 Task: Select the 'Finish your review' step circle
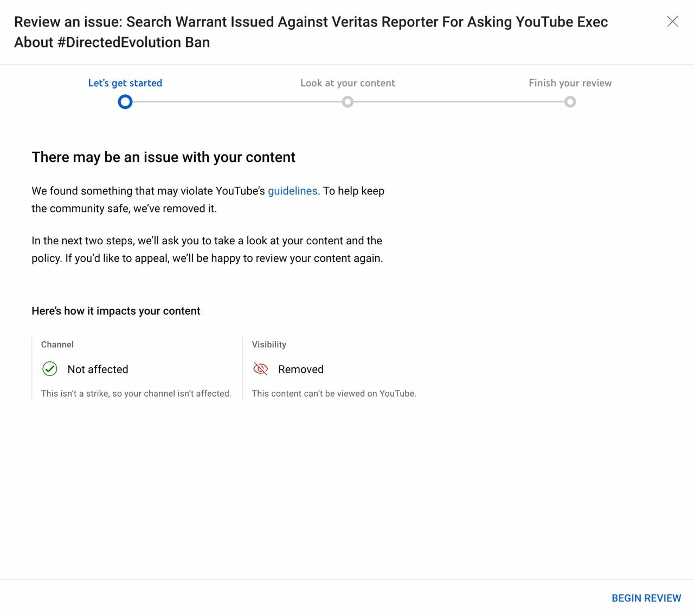coord(570,102)
